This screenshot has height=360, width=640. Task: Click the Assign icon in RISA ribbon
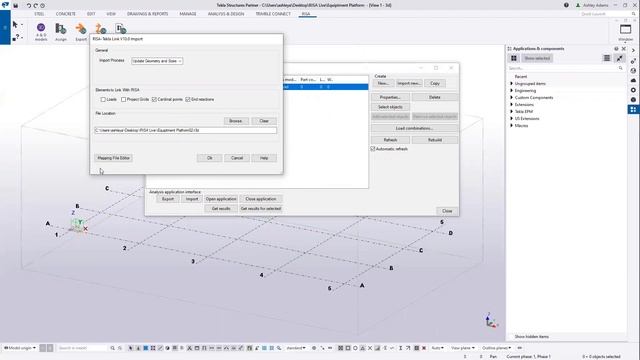61,32
